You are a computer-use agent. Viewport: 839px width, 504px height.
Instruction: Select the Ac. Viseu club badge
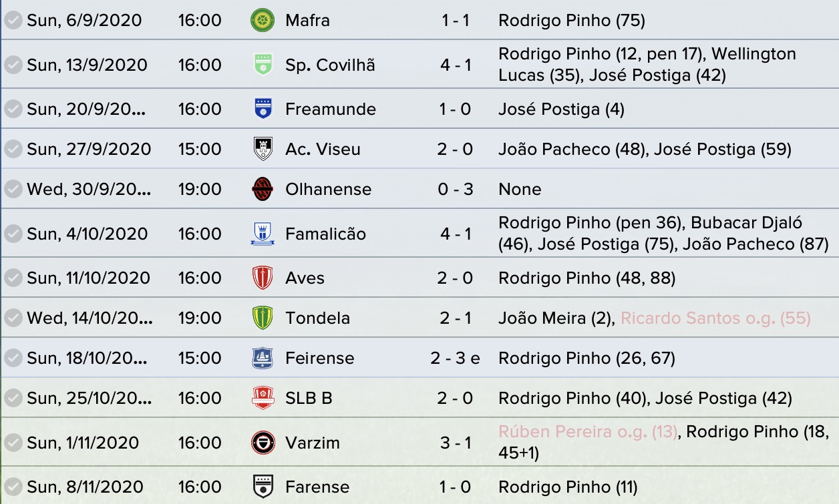click(x=263, y=149)
